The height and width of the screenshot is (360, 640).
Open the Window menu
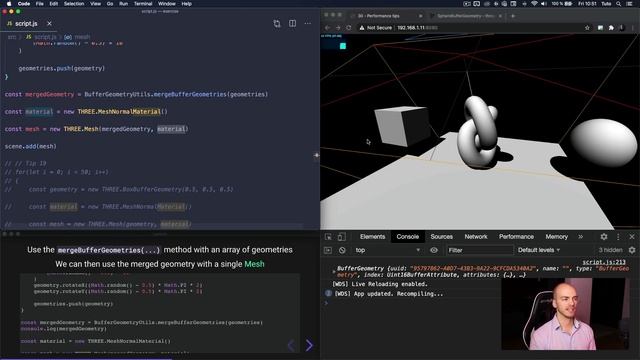point(167,4)
